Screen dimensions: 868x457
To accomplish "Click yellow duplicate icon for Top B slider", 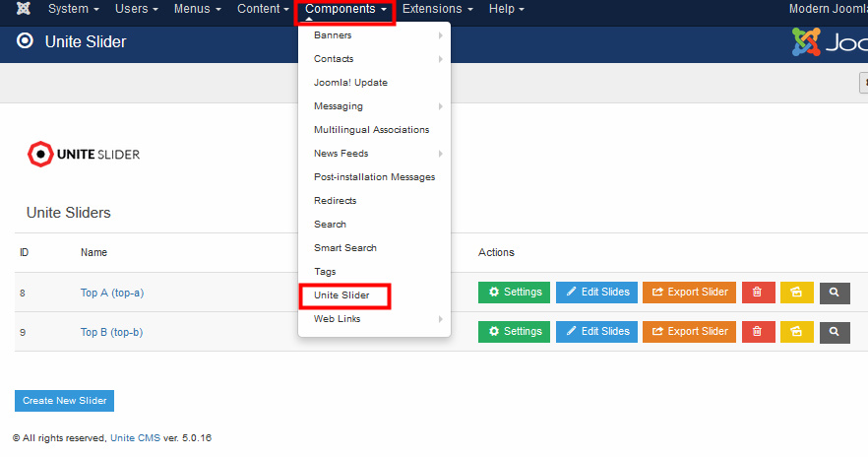I will [796, 331].
